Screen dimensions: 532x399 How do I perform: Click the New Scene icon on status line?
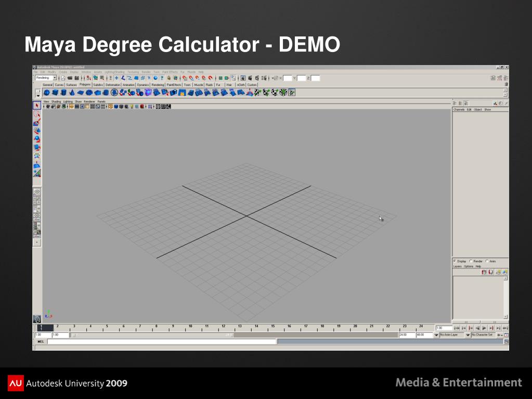click(x=63, y=78)
